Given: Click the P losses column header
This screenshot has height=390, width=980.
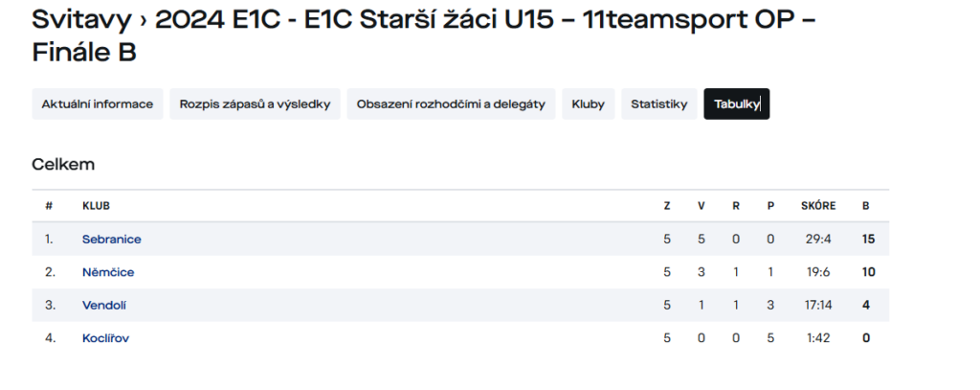Looking at the screenshot, I should [x=770, y=206].
